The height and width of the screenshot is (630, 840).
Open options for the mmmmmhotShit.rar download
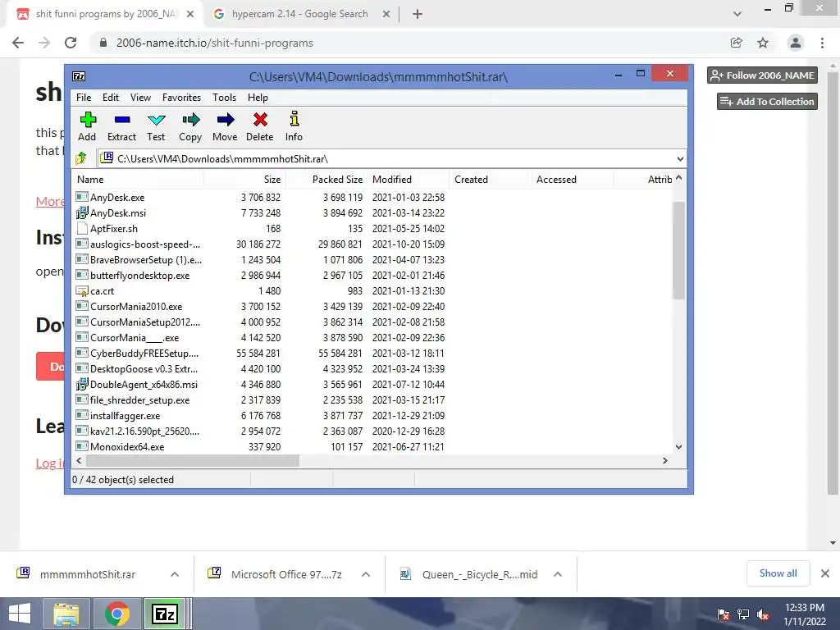tap(175, 574)
